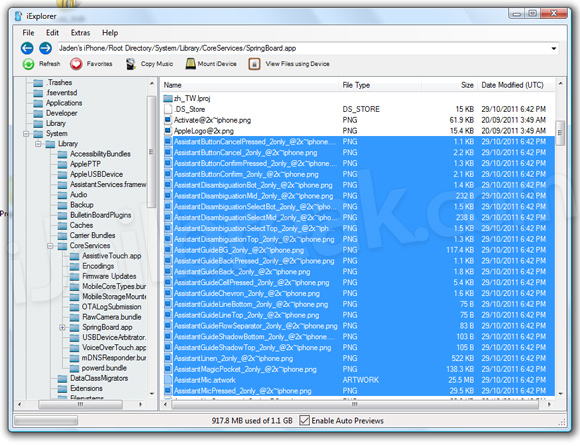The width and height of the screenshot is (580, 446).
Task: Click the AppleLogo@2x.png file icon
Action: click(168, 131)
